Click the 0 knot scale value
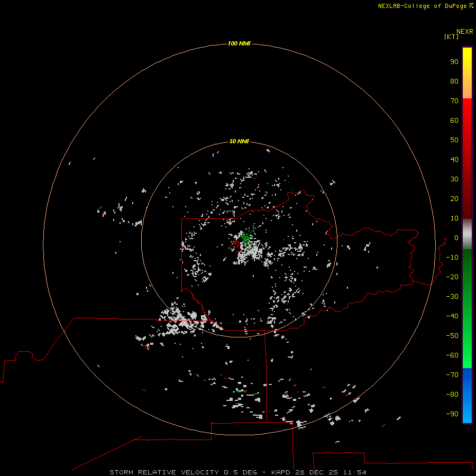 456,238
